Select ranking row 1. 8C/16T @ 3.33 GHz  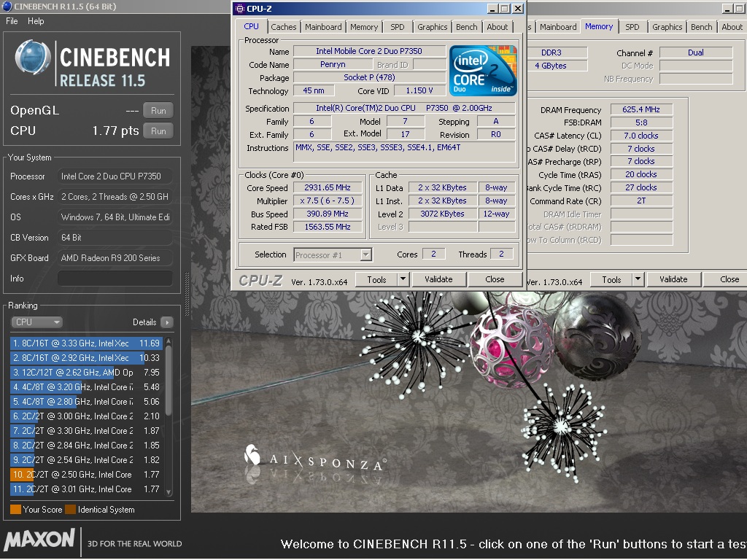pos(86,343)
